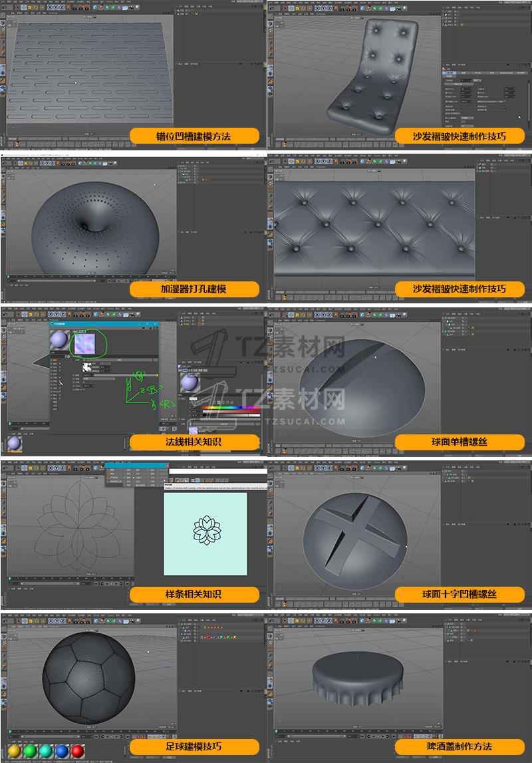
Task: Switch to Model mode in 法线相关知识 left toolbar
Action: pos(4,331)
